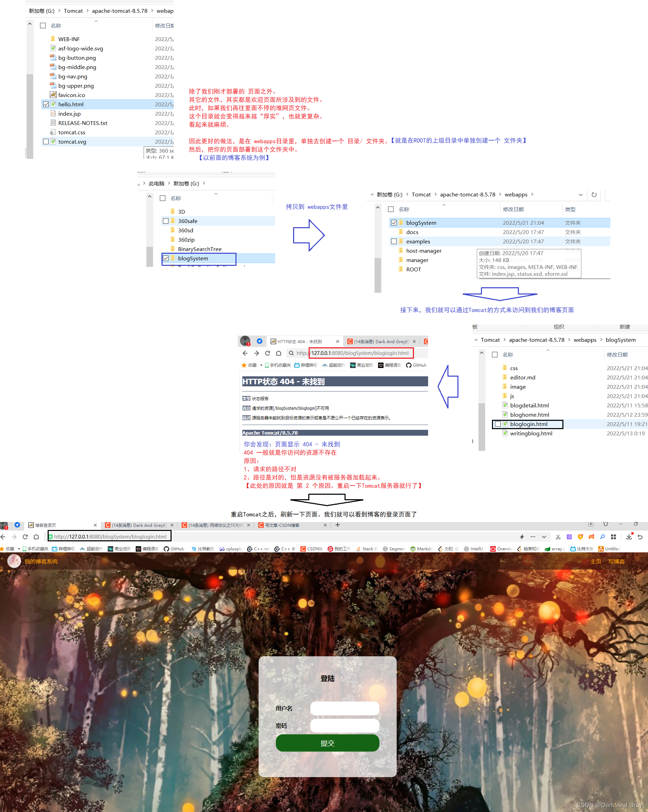Open the Stack Overflow bookmark
The width and height of the screenshot is (648, 812).
[x=367, y=549]
